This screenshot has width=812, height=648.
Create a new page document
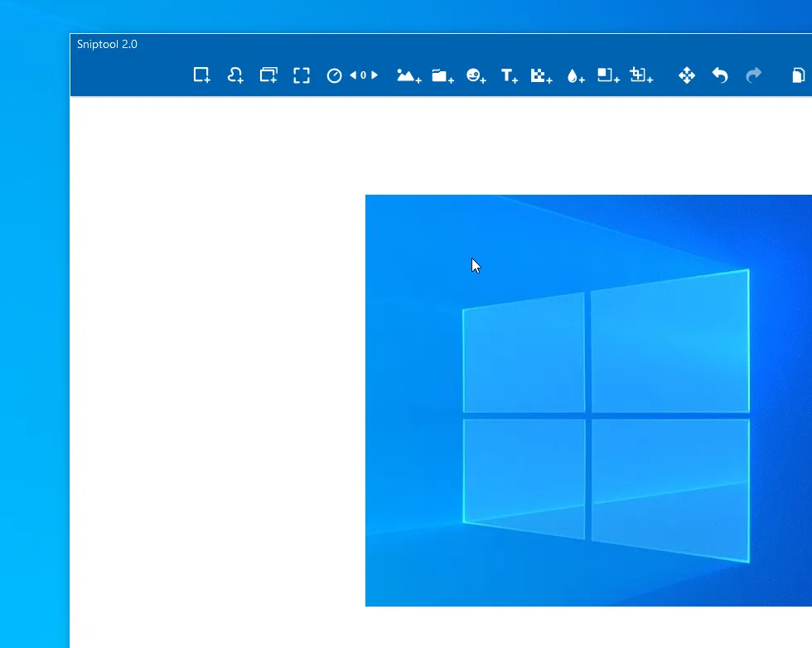pos(797,75)
